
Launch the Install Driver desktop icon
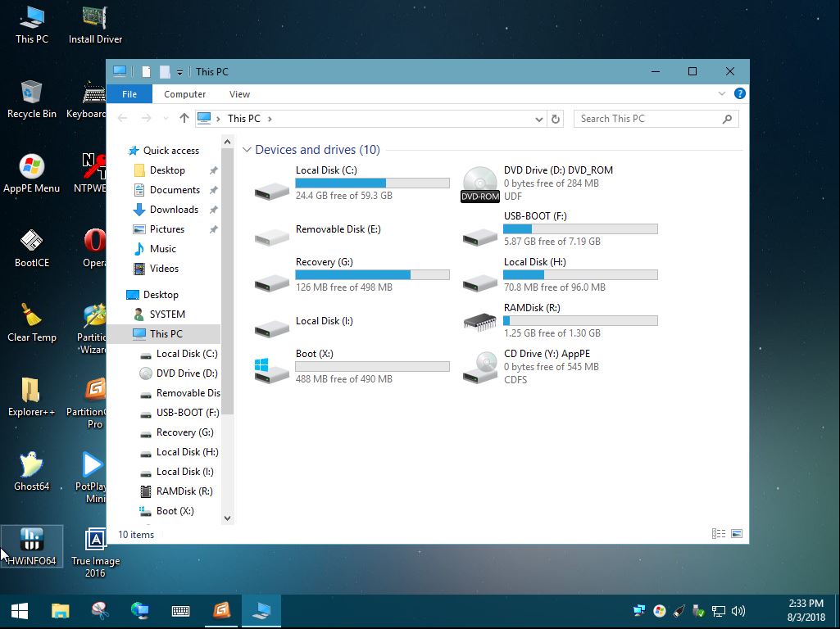pyautogui.click(x=95, y=25)
